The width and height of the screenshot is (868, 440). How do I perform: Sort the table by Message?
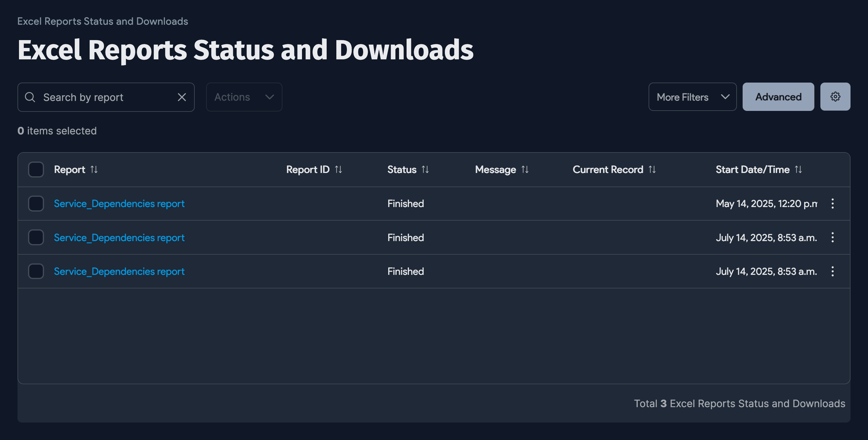[525, 169]
